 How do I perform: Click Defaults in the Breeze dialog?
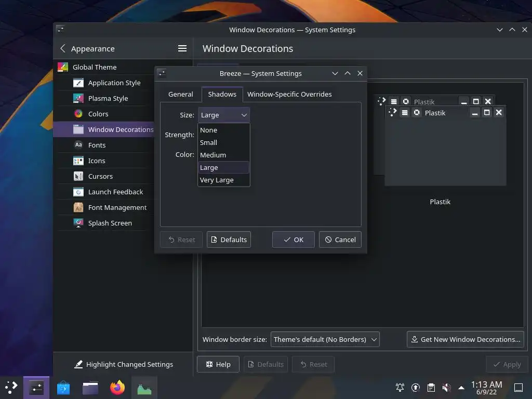(229, 240)
